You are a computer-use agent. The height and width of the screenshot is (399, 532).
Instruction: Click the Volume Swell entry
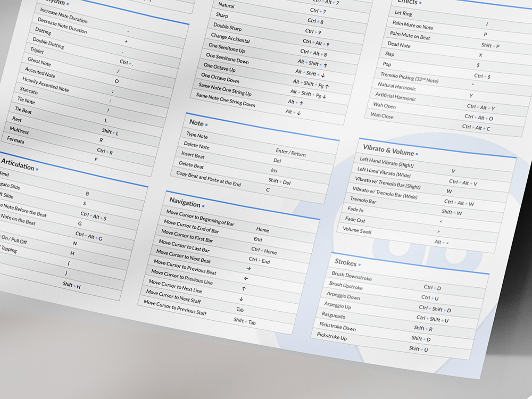coord(357,231)
